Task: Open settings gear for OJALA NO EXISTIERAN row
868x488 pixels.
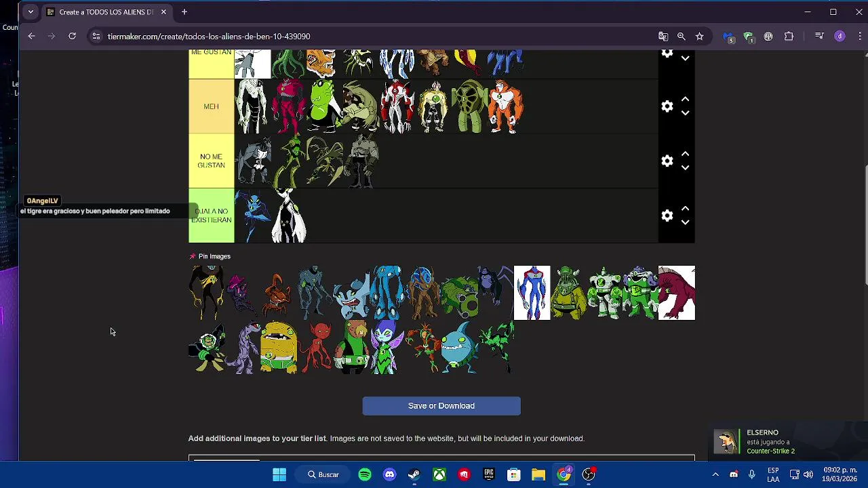Action: (667, 216)
